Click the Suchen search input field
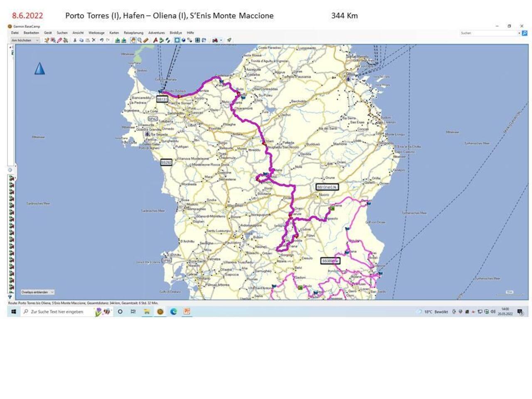Image resolution: width=532 pixels, height=399 pixels. click(489, 33)
